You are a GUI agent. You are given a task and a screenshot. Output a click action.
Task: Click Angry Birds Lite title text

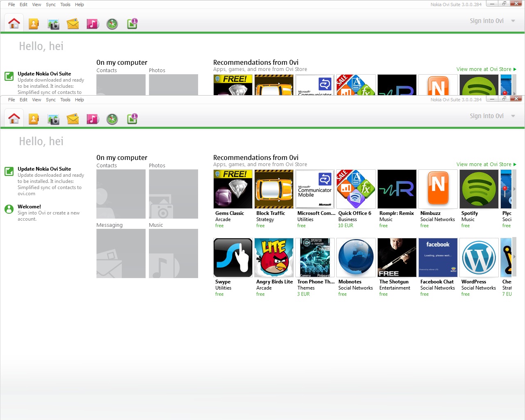pos(274,282)
